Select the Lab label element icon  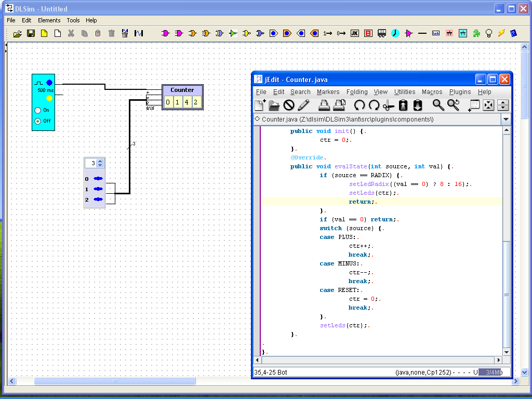tap(436, 33)
